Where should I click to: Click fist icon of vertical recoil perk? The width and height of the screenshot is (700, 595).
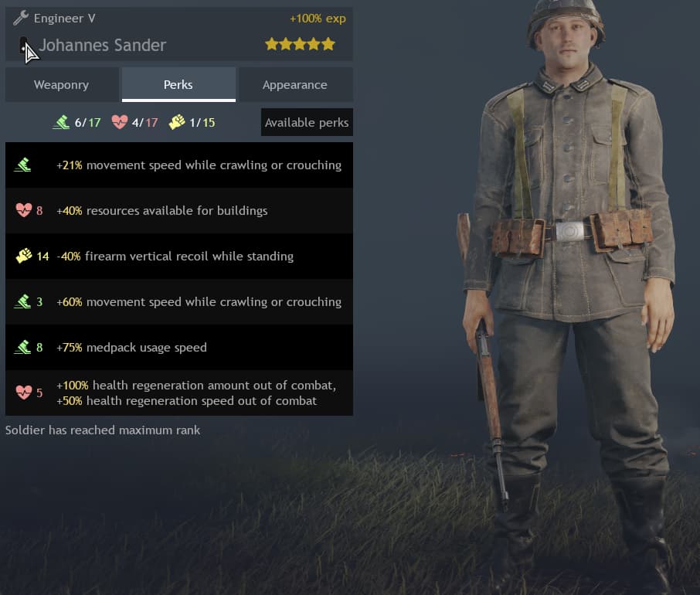(x=24, y=256)
